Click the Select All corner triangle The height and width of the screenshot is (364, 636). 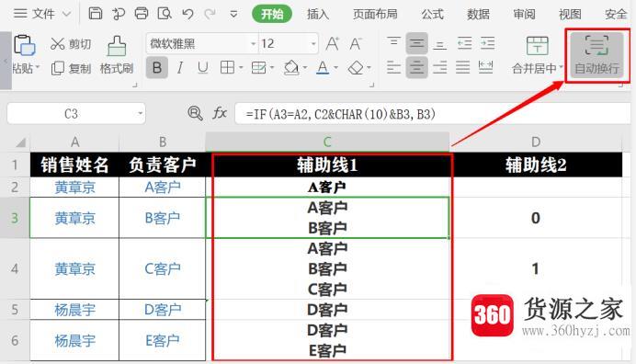20,142
